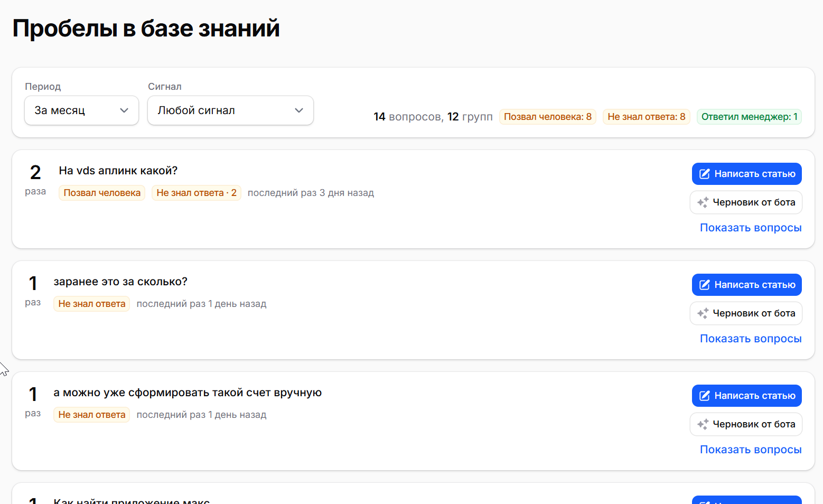Write article for 'заранее это за сколько?'

(x=747, y=285)
